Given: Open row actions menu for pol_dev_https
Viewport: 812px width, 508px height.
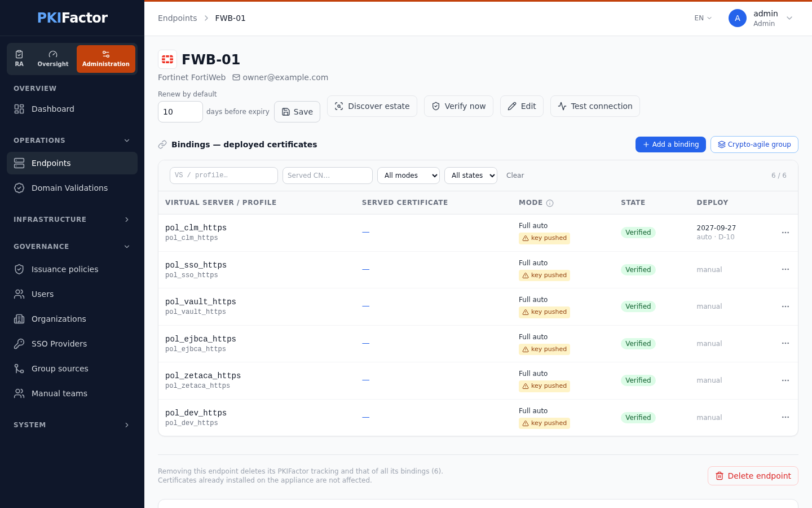Looking at the screenshot, I should (785, 417).
